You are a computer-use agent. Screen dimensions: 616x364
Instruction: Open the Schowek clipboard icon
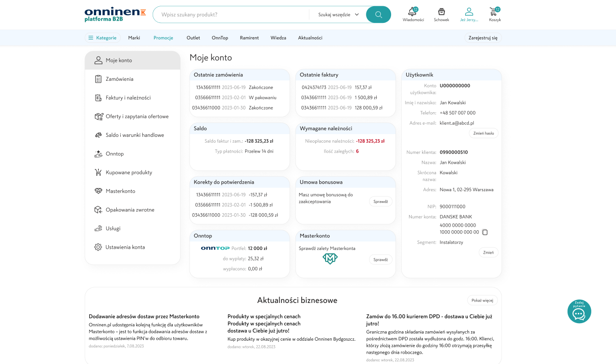point(441,14)
